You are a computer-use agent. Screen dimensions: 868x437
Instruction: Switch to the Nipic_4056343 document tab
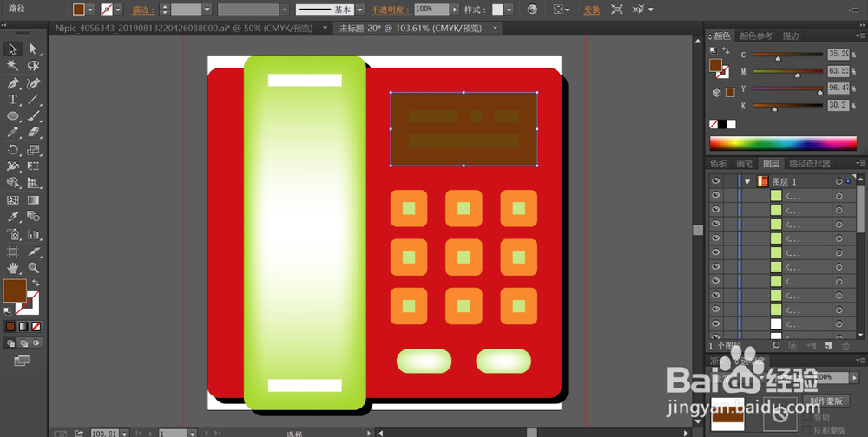coord(184,29)
